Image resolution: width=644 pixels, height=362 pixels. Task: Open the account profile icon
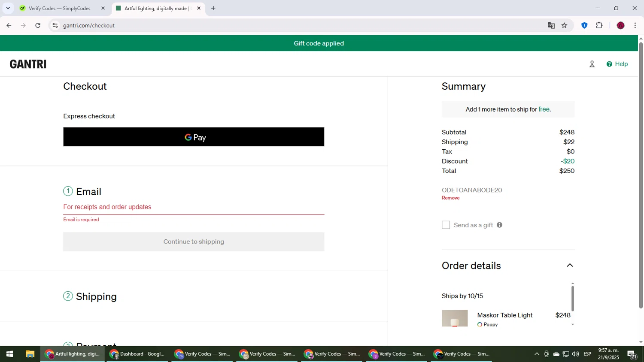[592, 64]
